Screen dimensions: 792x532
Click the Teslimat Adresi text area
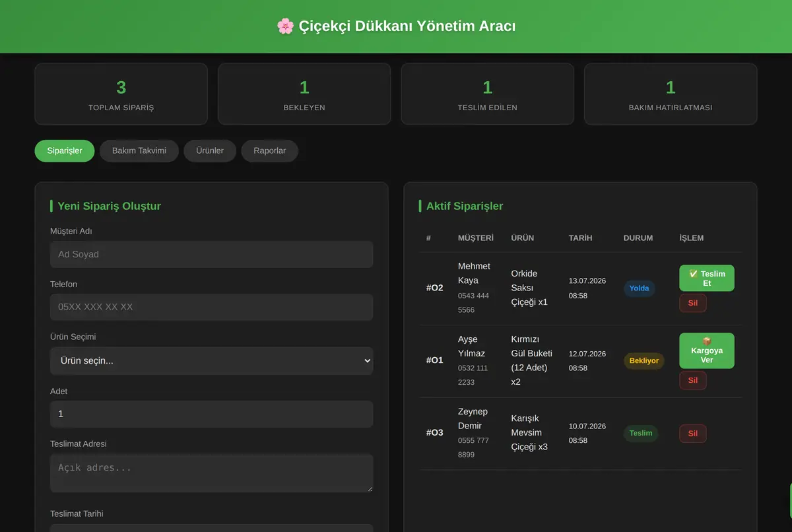coord(211,473)
